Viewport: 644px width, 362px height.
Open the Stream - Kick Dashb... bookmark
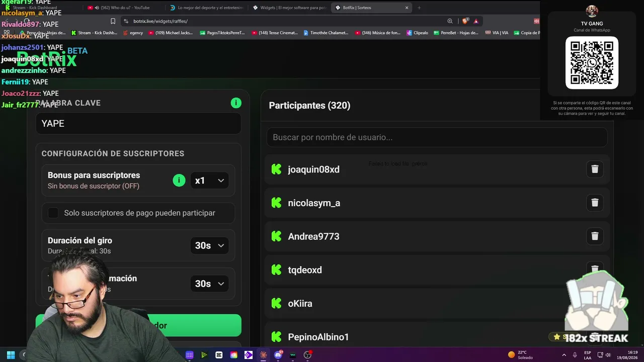tap(94, 33)
